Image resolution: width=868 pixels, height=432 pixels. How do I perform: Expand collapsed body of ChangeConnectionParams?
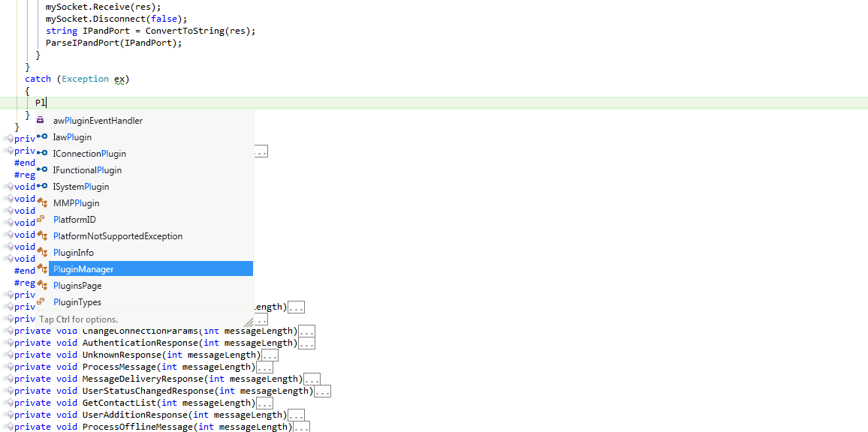306,332
